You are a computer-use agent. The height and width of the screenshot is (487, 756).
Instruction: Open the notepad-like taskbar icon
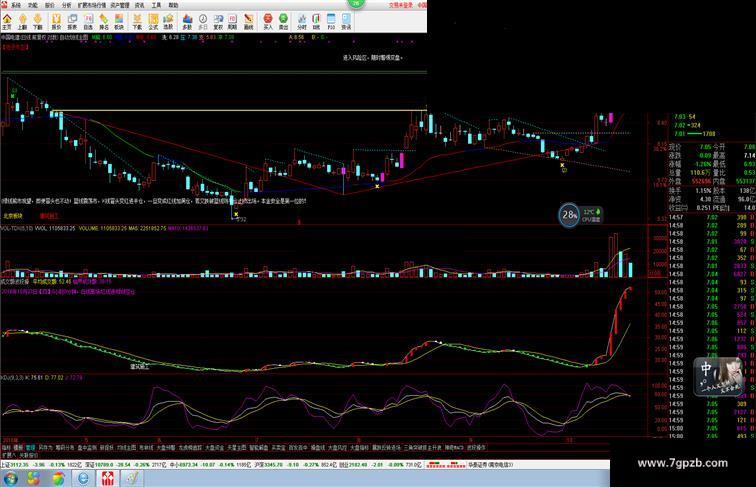(132, 479)
